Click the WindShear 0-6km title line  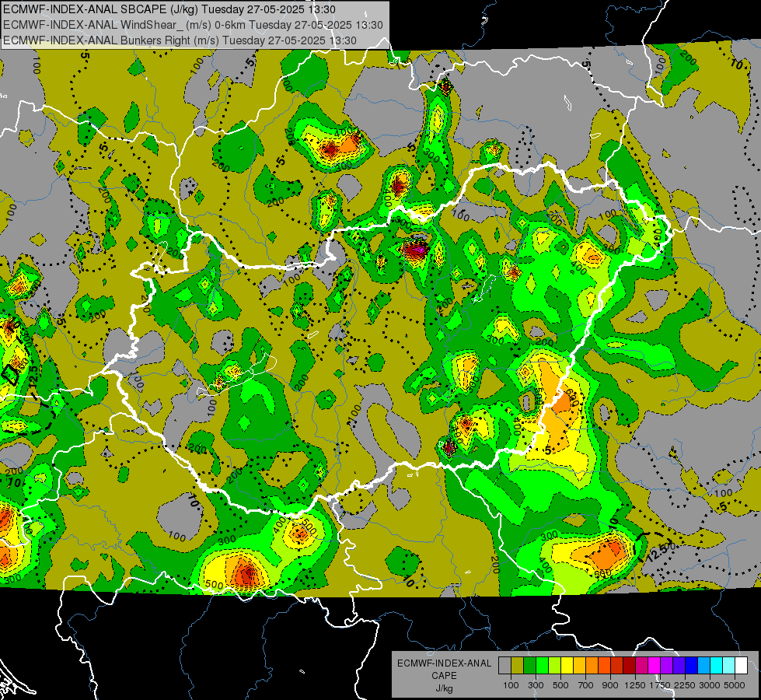(x=193, y=25)
